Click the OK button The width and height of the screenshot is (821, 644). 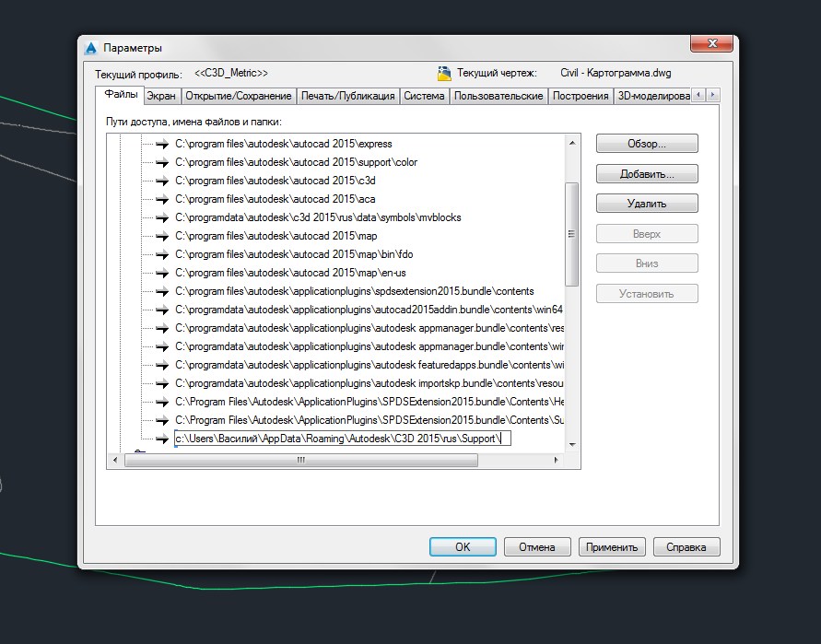point(463,547)
